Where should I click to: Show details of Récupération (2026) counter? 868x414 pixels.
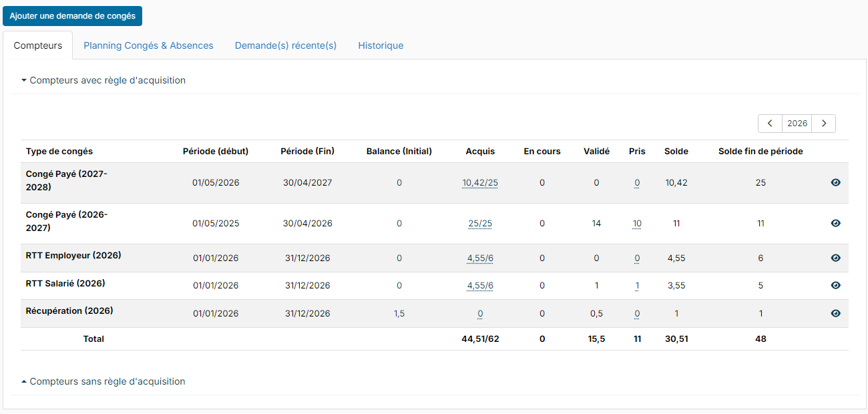(x=835, y=313)
